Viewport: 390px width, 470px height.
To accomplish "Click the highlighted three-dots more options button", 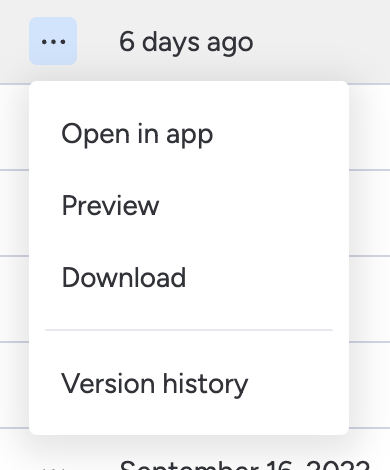I will [53, 41].
